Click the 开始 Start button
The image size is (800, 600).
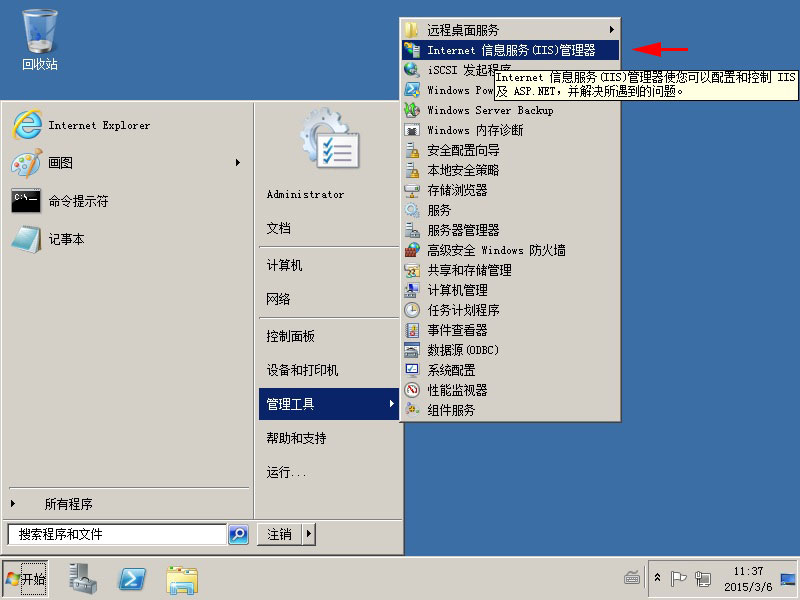tap(26, 579)
